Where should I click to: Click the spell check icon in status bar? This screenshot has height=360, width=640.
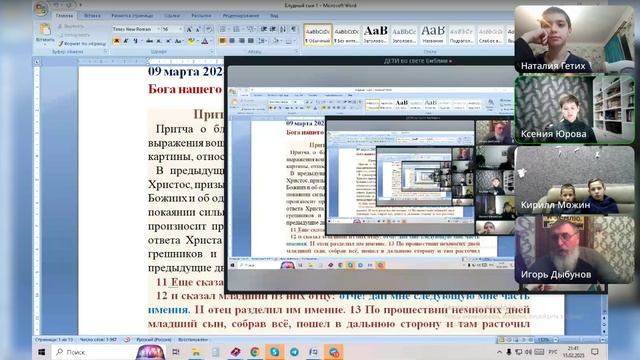(x=127, y=340)
